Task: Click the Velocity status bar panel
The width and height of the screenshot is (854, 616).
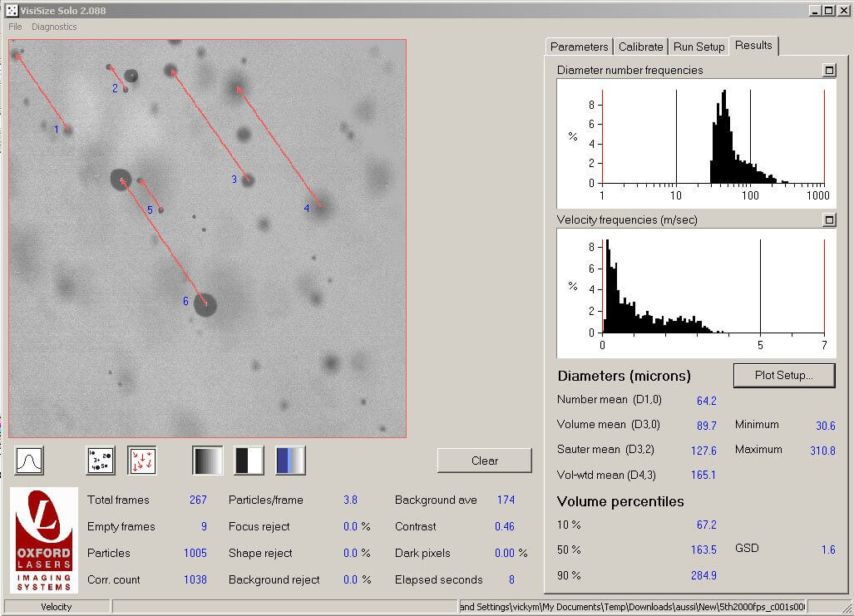Action: pyautogui.click(x=57, y=607)
